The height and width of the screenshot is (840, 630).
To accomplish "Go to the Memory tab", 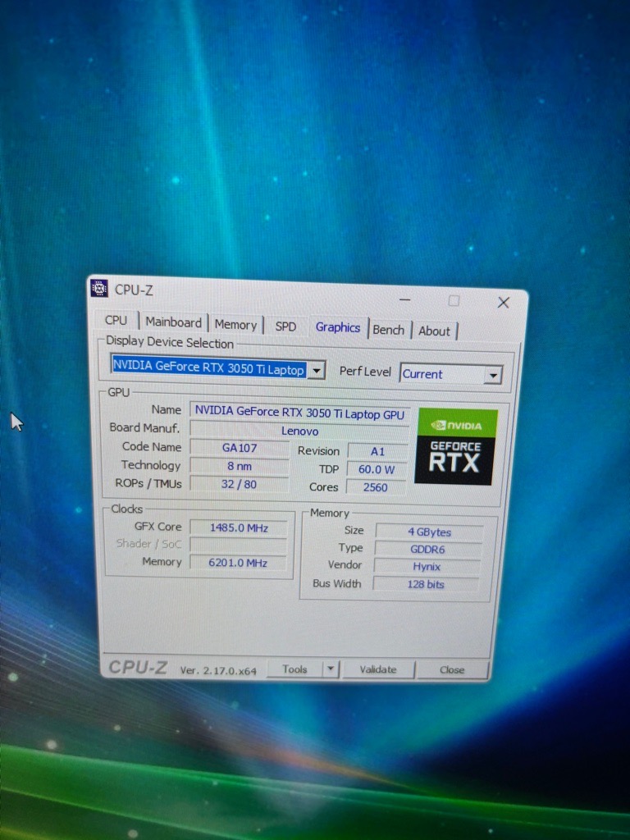I will (x=235, y=325).
